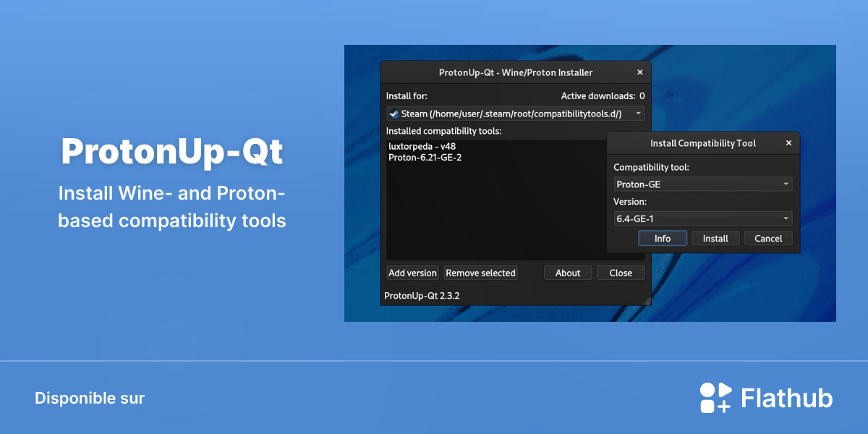
Task: Click the Flathub logo icon
Action: point(716,398)
